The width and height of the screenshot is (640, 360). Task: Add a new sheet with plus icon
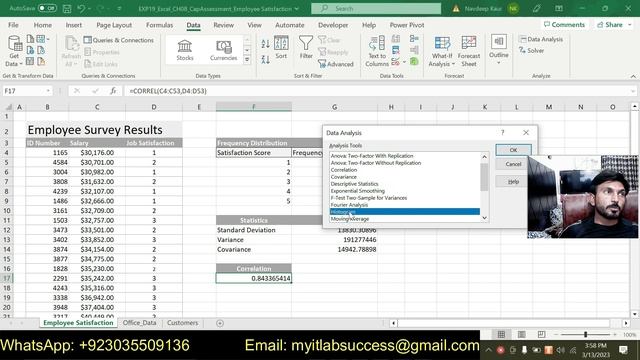pyautogui.click(x=220, y=323)
